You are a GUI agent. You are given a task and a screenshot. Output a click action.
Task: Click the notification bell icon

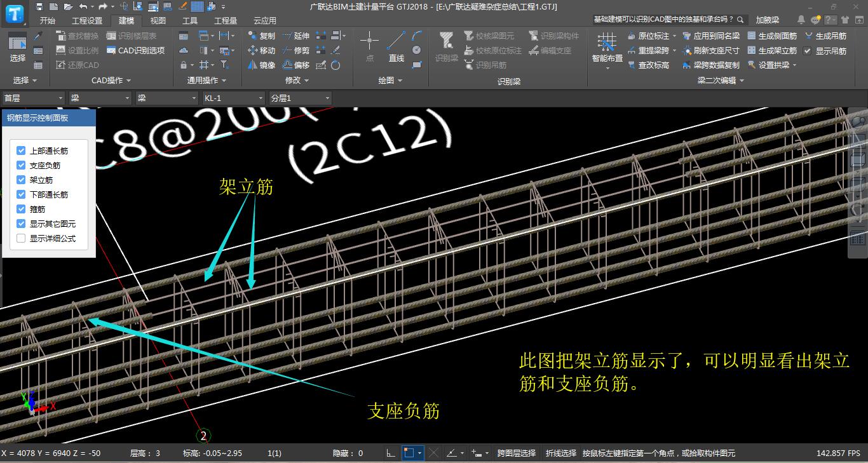click(801, 20)
